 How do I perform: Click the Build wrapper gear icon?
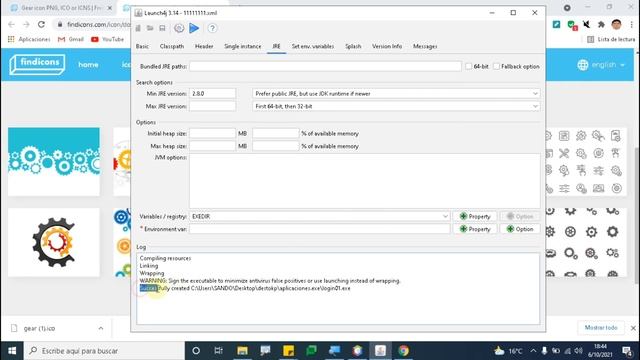tap(179, 28)
